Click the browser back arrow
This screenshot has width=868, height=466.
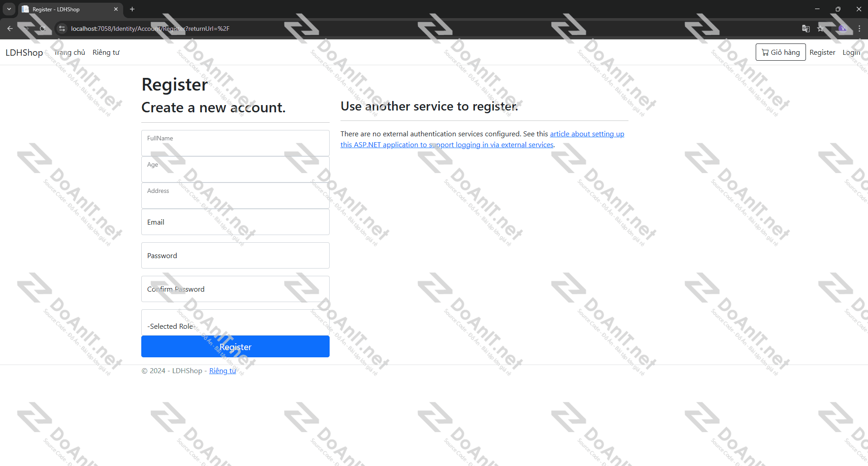(10, 29)
